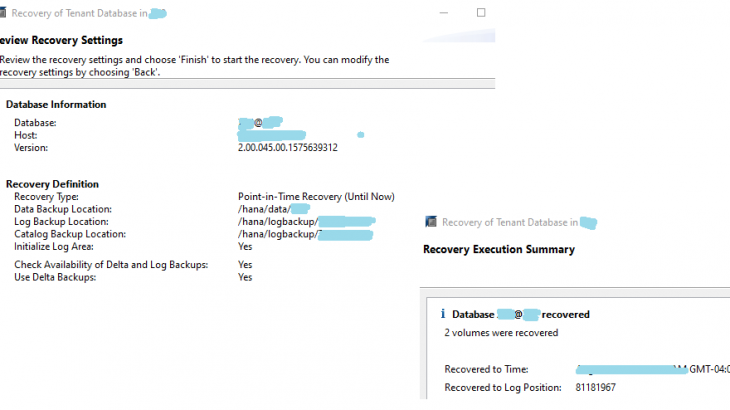
Task: Click Yes beside Check Availability of Delta and Log Backups
Action: click(245, 265)
